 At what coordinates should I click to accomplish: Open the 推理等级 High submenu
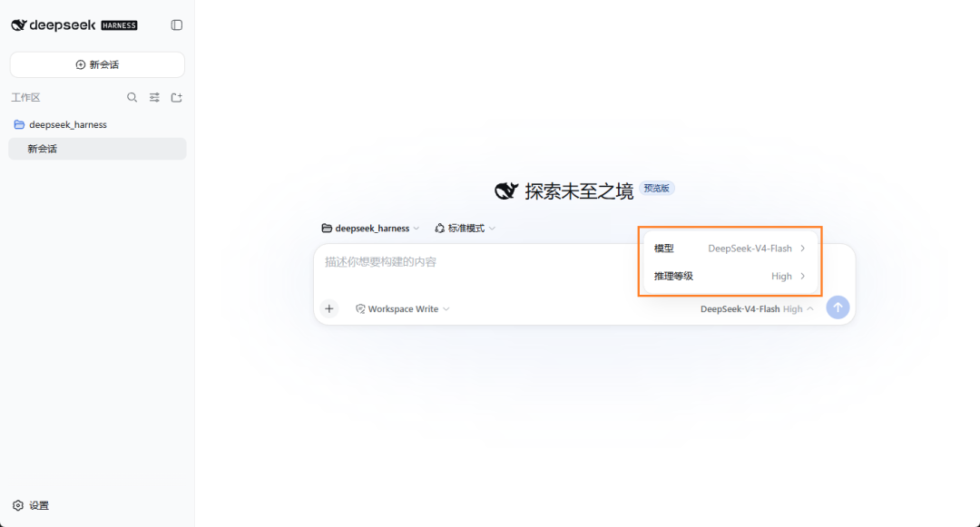(x=730, y=276)
